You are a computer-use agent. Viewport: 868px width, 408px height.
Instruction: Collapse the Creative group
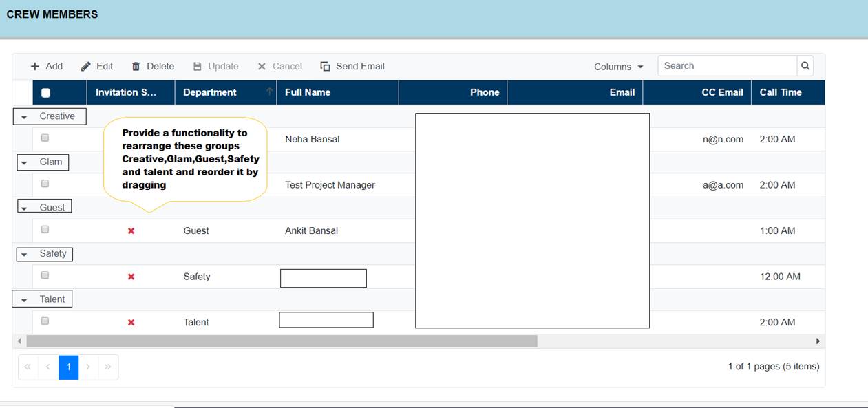click(x=24, y=117)
